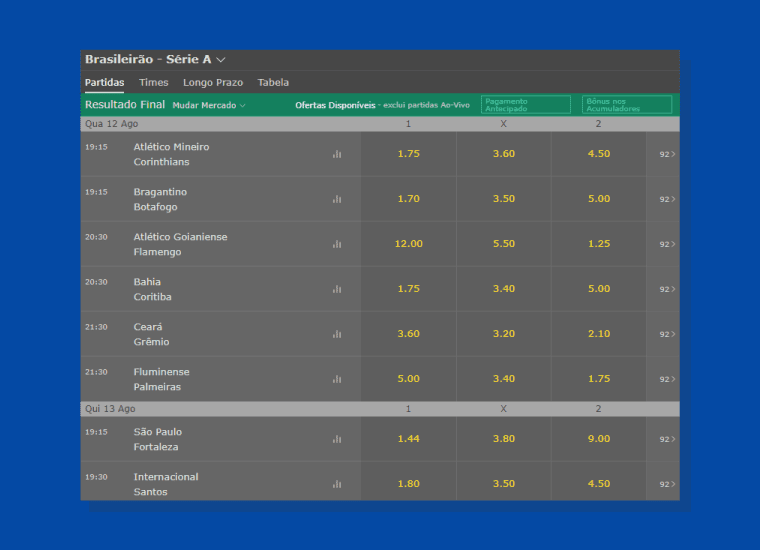Select draw 3.50 for Bragantino vs Botafogo

[504, 199]
